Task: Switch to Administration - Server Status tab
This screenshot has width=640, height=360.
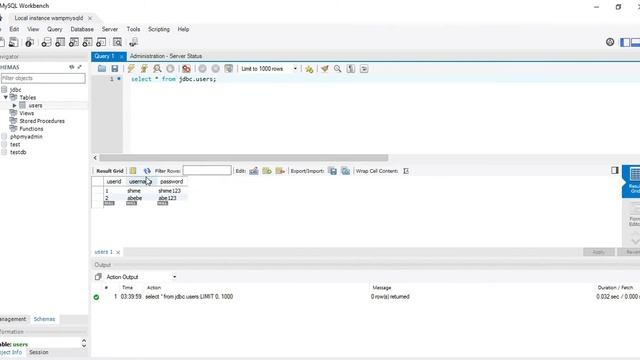Action: (x=166, y=56)
